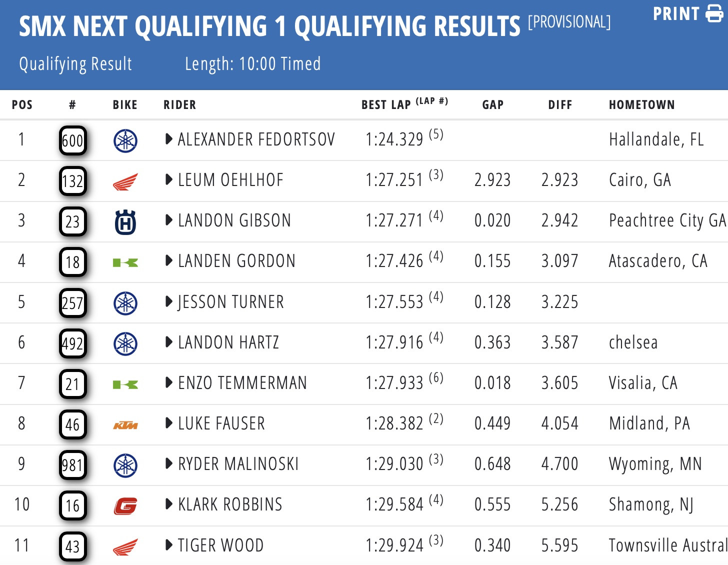Screen dimensions: 728x565
Task: Open Landon Hartz rider name link
Action: pyautogui.click(x=228, y=342)
